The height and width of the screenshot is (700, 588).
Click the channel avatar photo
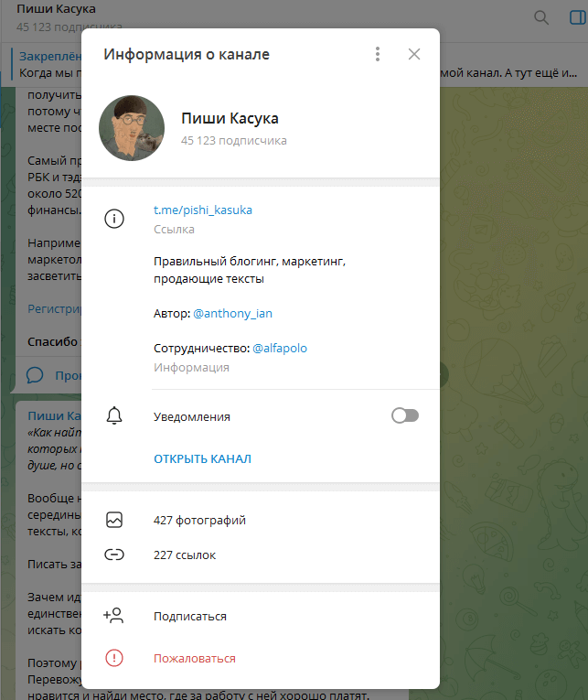pos(132,128)
